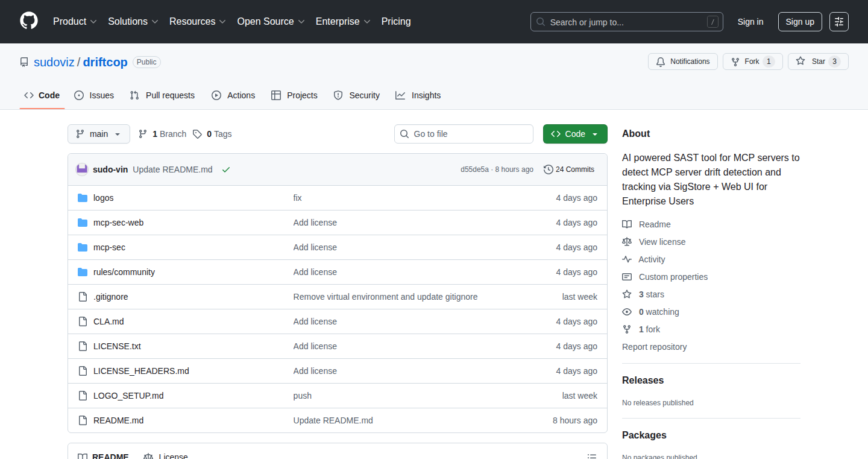This screenshot has height=459, width=868.
Task: Click the Sign up button
Action: (800, 22)
